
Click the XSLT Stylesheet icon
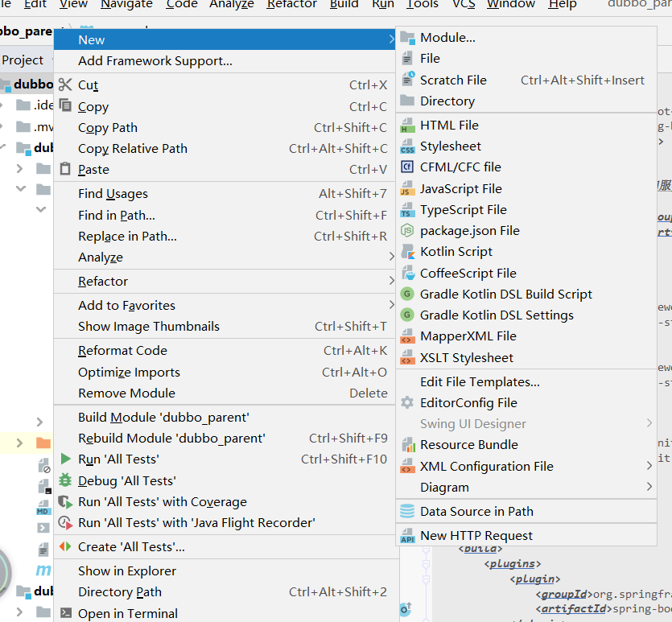[407, 358]
